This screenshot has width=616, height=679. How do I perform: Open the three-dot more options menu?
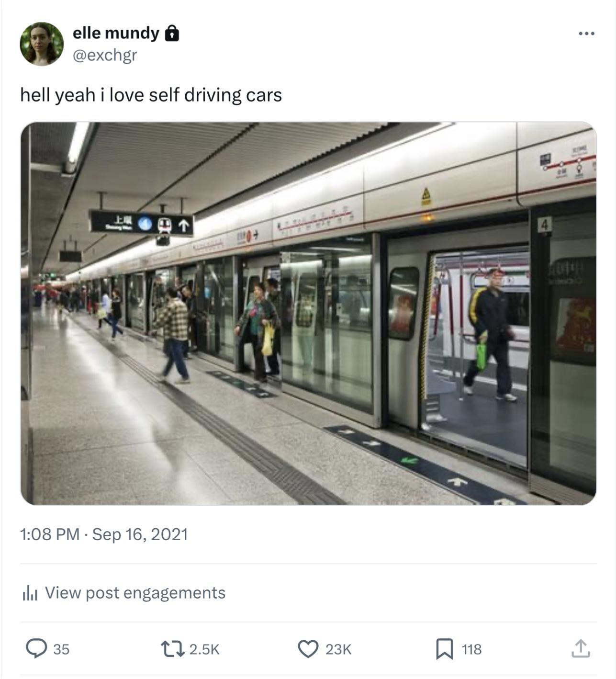pos(586,34)
